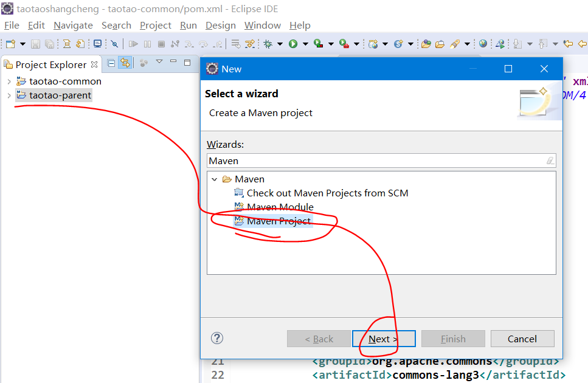Screen dimensions: 588x383
Task: Click the Coverage run icon
Action: click(x=319, y=44)
